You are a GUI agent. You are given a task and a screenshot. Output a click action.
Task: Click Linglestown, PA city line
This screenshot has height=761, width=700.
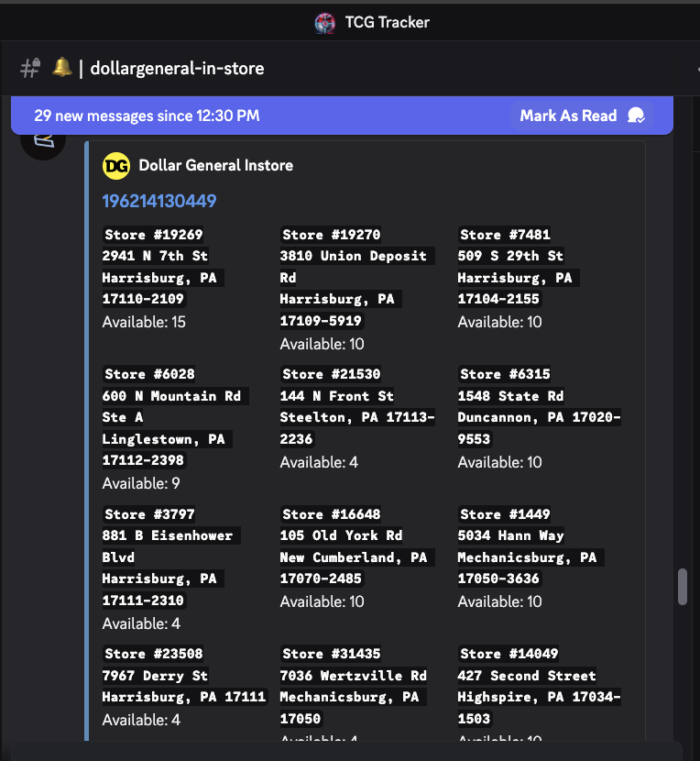pyautogui.click(x=163, y=439)
